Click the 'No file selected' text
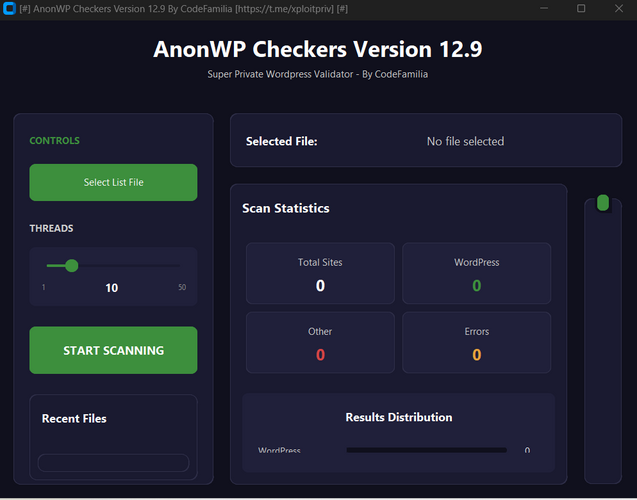Viewport: 637px width, 500px height. (466, 141)
